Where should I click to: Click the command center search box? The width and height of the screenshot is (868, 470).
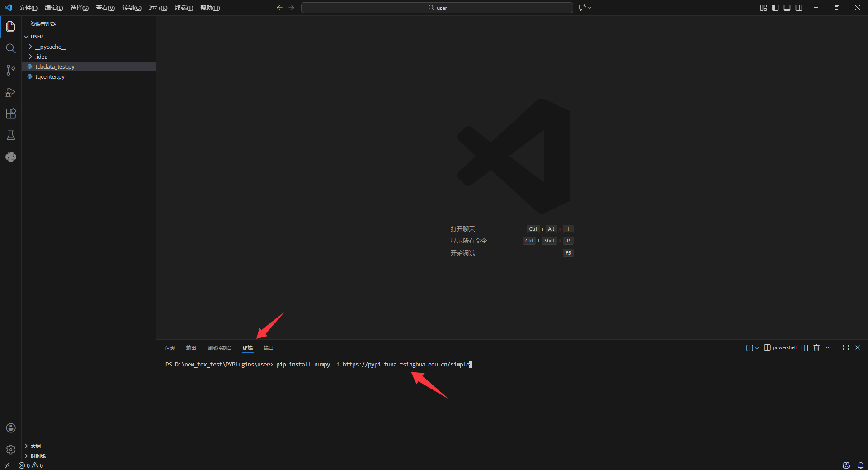(x=437, y=8)
